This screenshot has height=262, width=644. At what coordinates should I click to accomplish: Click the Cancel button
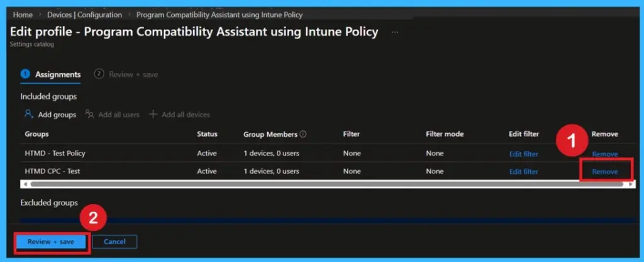114,242
